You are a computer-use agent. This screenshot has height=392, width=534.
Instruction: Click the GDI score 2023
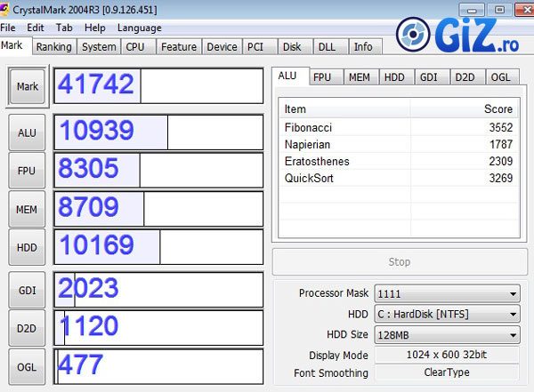pyautogui.click(x=88, y=288)
